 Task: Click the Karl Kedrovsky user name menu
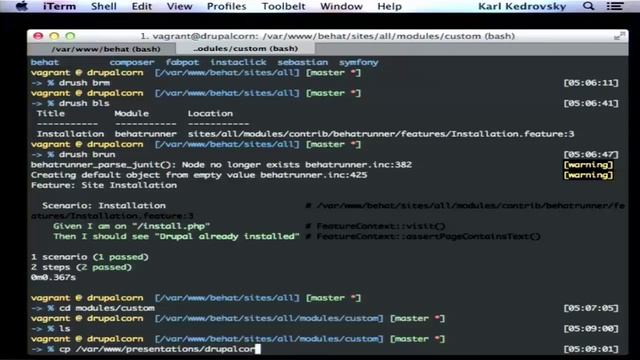(x=522, y=7)
